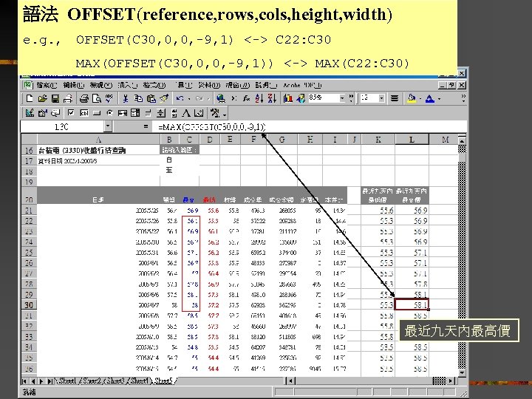The height and width of the screenshot is (399, 532).
Task: Click the Open file folder icon
Action: tap(42, 98)
